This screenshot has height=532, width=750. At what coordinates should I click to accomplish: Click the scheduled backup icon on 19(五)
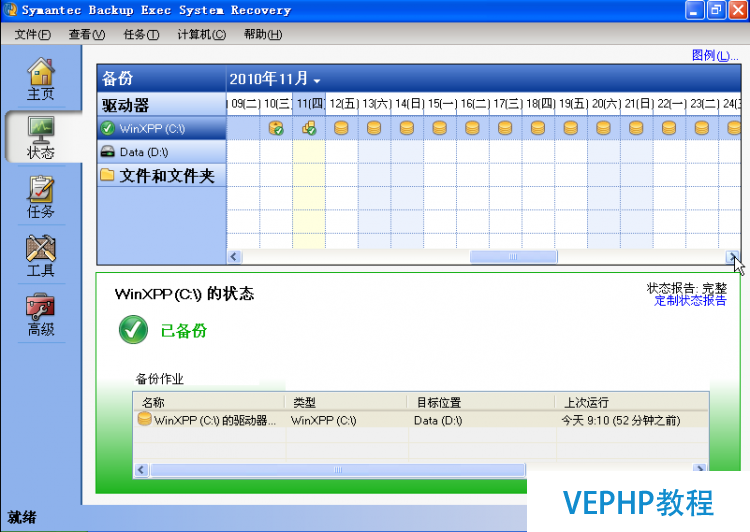(x=571, y=128)
